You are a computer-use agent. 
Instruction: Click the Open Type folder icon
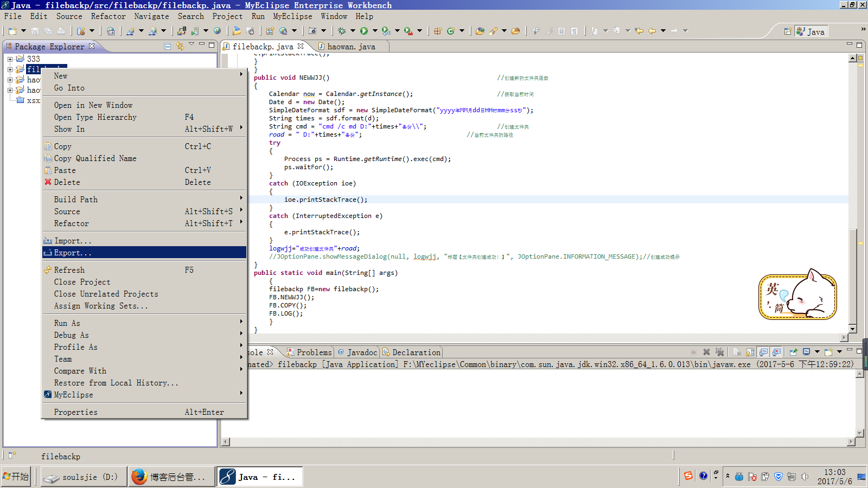click(x=480, y=31)
